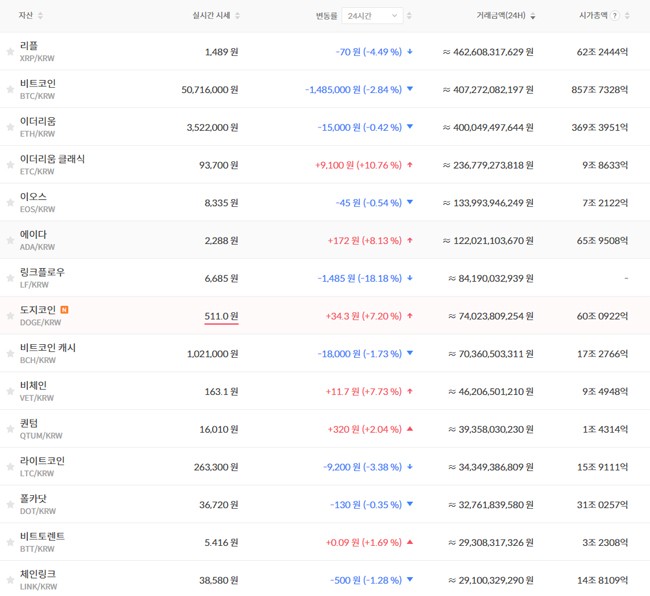
Task: Click the blue triangle in BTC change cell
Action: click(x=410, y=89)
